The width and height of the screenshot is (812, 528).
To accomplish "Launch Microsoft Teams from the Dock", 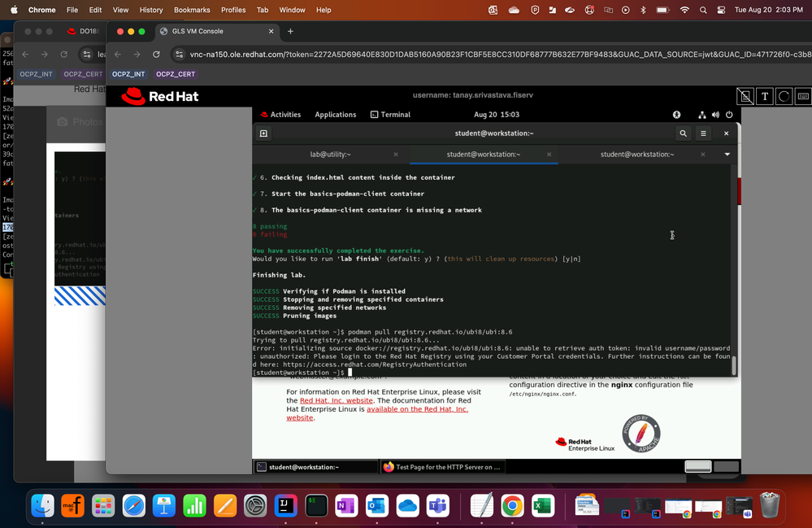I will [x=438, y=506].
